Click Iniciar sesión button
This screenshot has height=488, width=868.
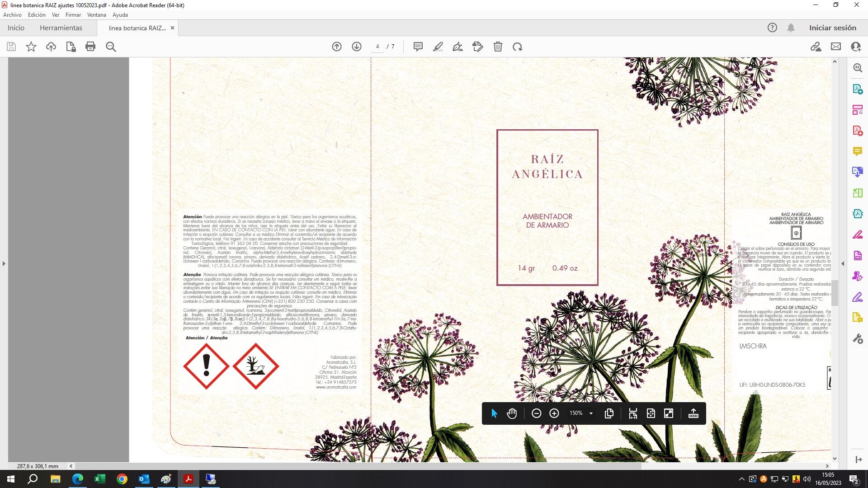click(832, 28)
